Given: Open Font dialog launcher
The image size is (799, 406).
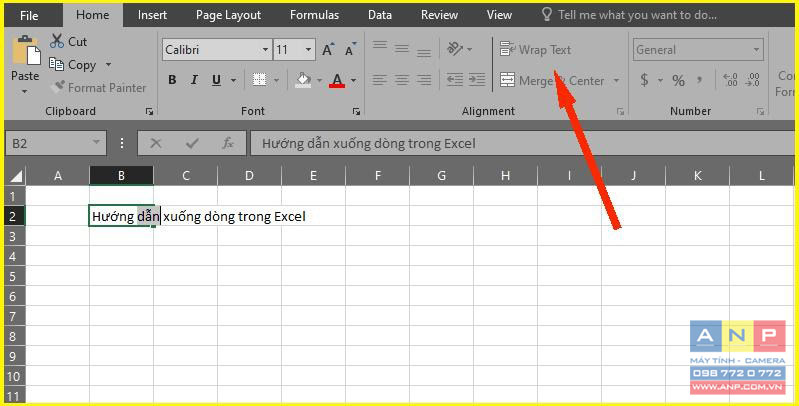Looking at the screenshot, I should (x=356, y=112).
